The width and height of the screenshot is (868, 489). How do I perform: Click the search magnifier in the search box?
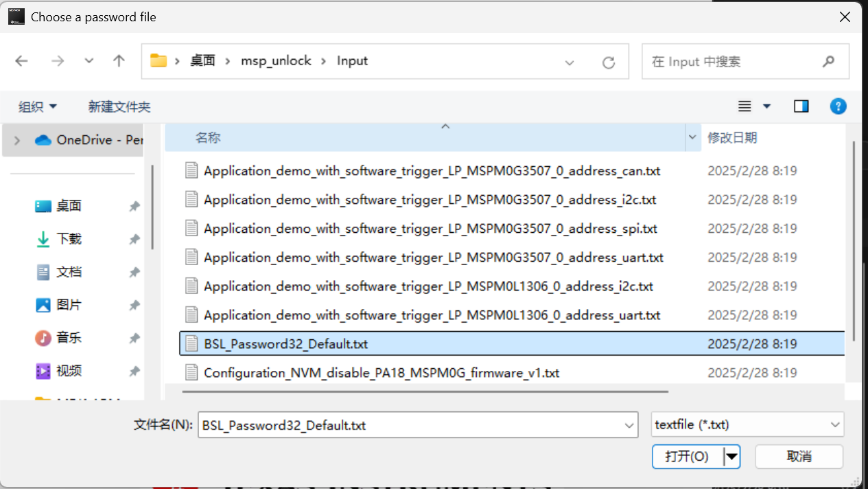(828, 61)
